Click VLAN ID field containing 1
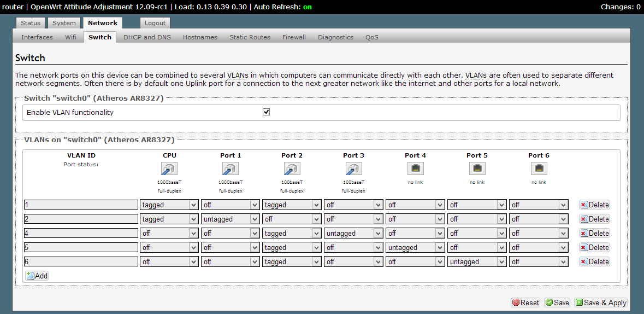 tap(81, 205)
